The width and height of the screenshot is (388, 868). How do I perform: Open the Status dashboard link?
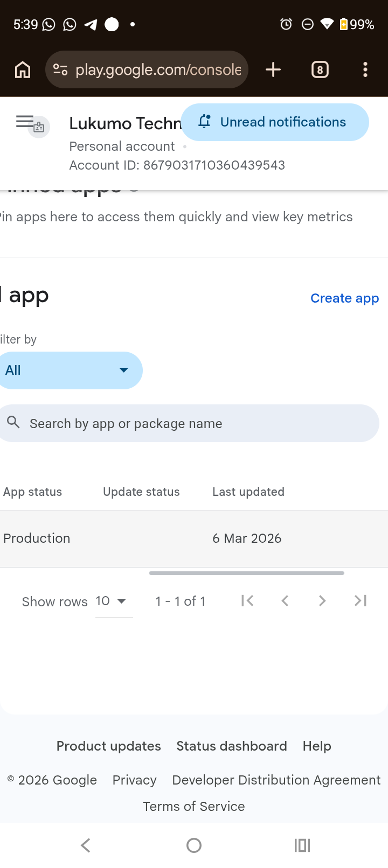(x=232, y=746)
